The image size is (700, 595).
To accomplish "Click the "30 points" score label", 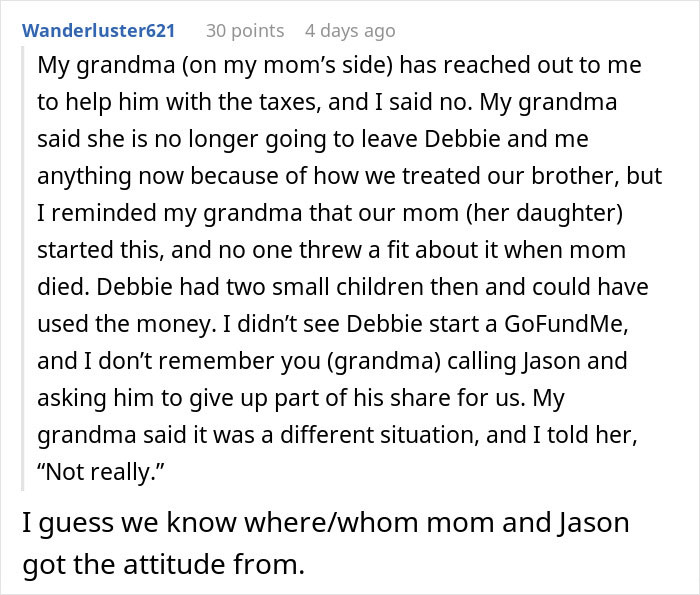I will coord(244,31).
